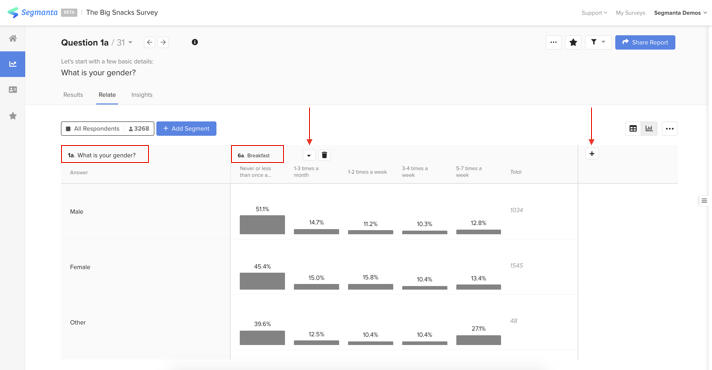Click the question info icon
The image size is (712, 370).
195,42
